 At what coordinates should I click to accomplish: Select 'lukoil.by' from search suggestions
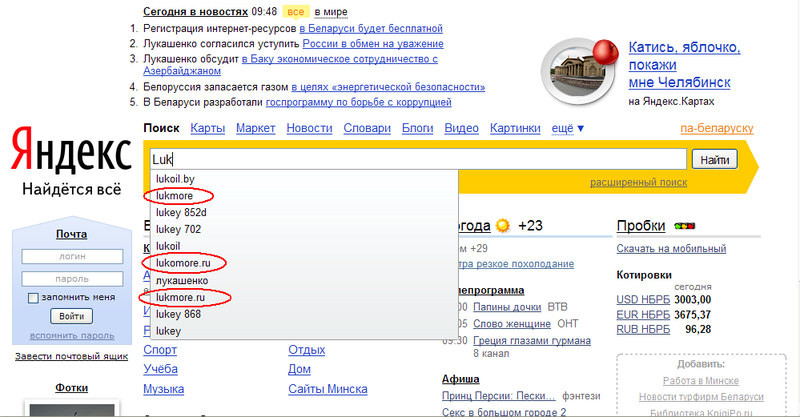pos(175,179)
